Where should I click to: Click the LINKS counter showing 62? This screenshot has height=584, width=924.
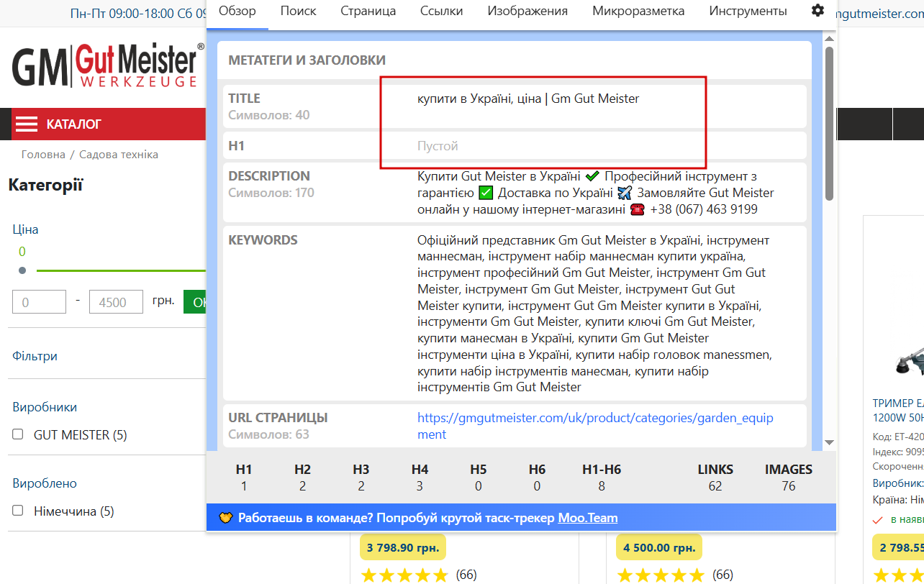tap(715, 478)
